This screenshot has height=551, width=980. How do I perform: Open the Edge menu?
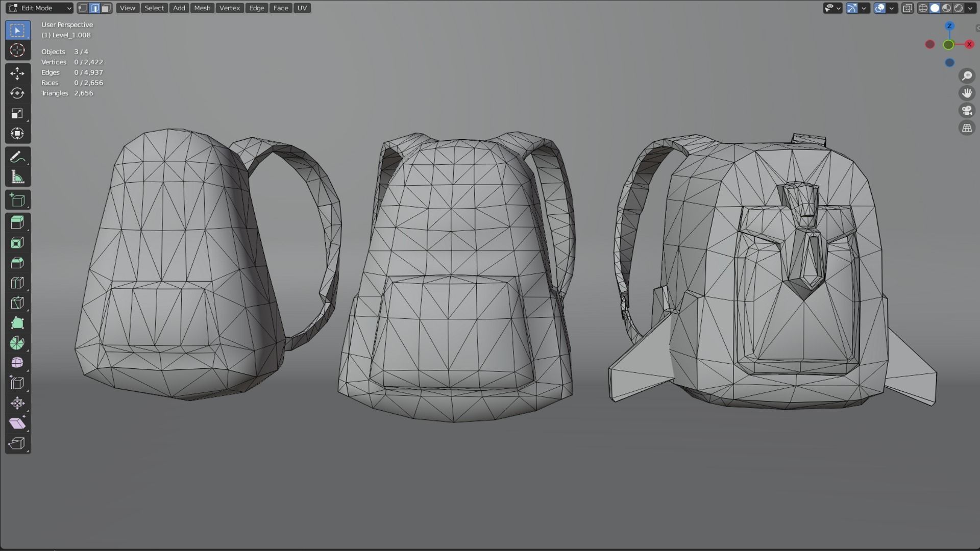pos(256,8)
